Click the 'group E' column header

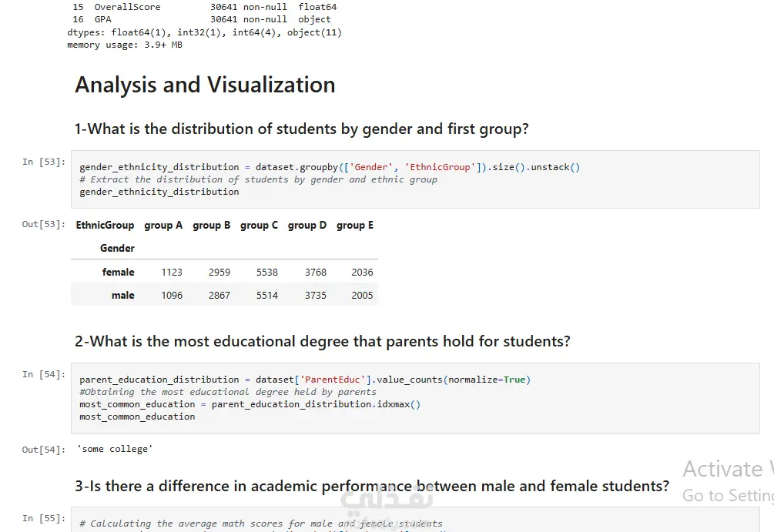(x=355, y=226)
